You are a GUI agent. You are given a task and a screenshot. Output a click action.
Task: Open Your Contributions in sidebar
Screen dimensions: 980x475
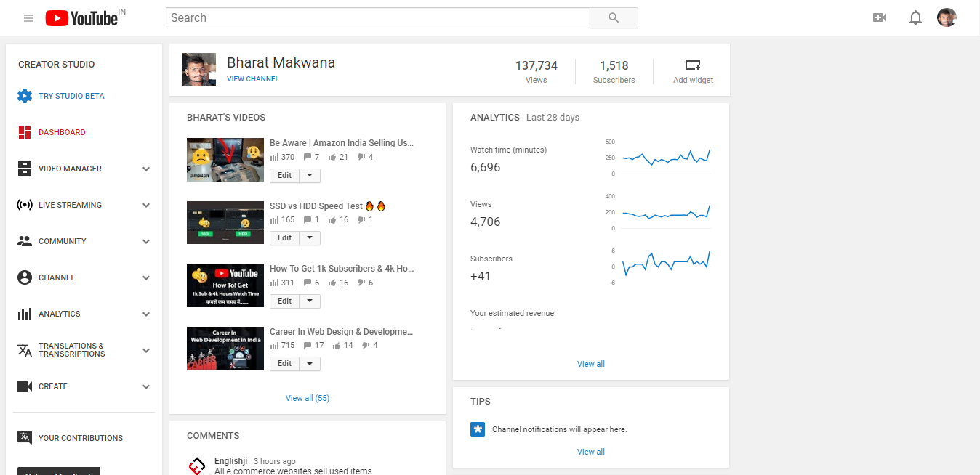80,438
